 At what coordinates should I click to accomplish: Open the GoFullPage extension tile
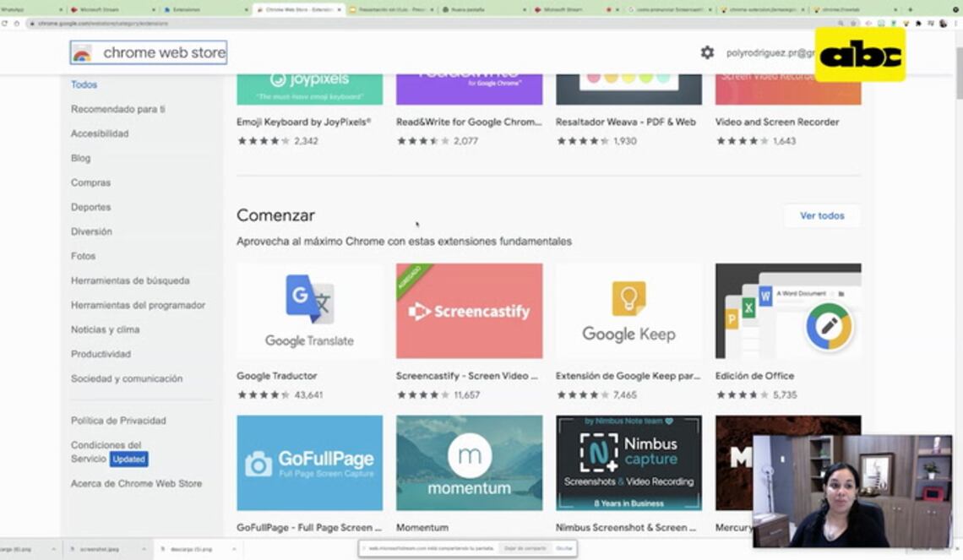point(309,463)
